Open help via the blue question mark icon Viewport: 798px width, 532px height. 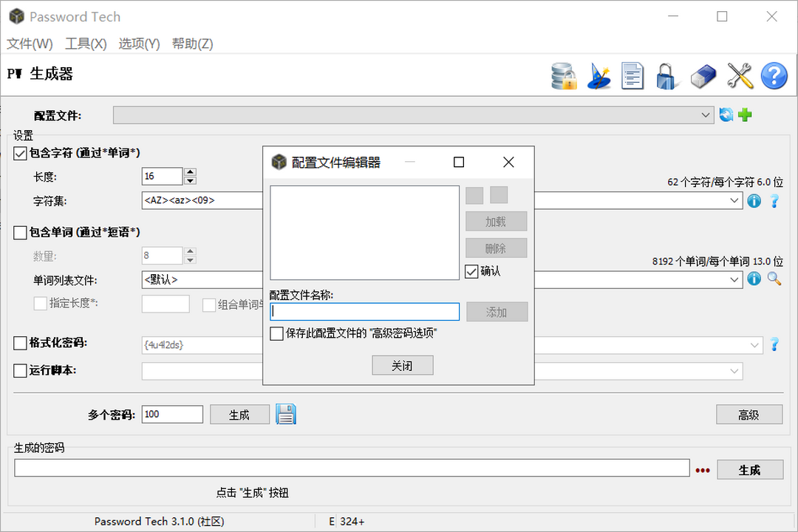(x=774, y=76)
